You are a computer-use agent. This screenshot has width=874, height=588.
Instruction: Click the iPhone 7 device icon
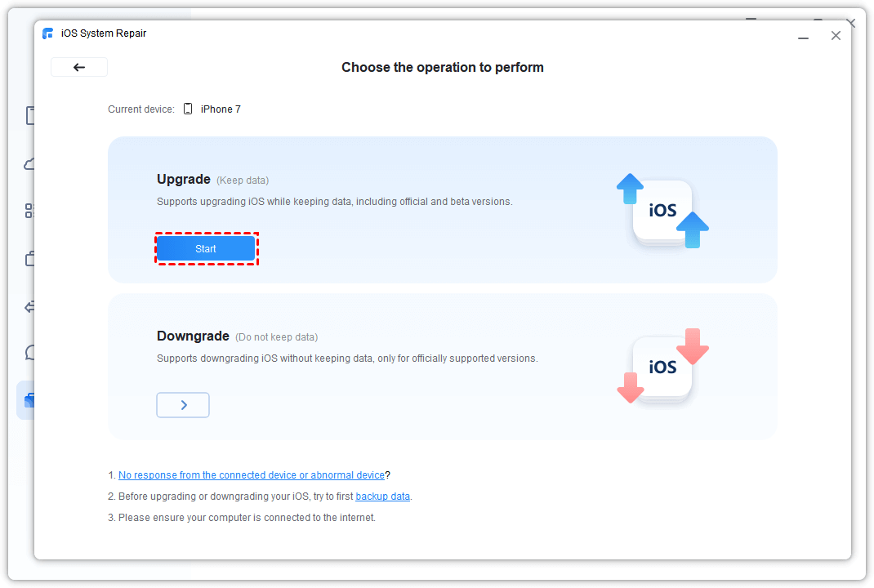(x=188, y=109)
